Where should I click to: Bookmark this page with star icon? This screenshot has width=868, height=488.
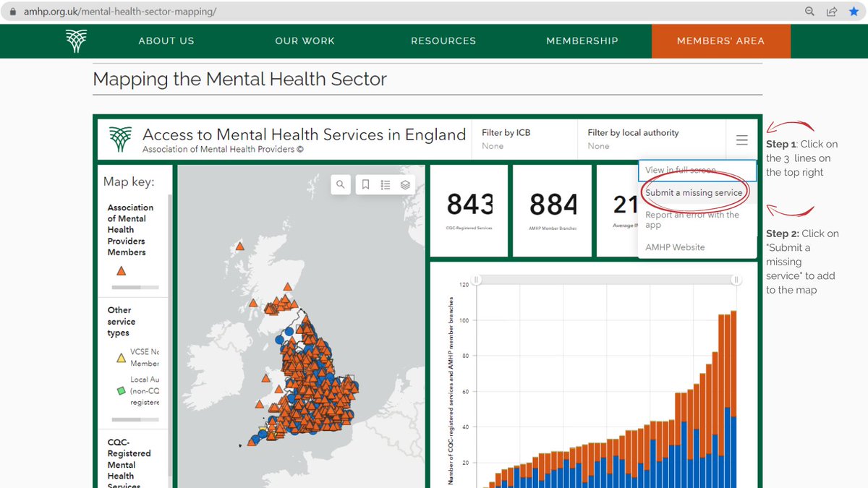click(x=854, y=12)
